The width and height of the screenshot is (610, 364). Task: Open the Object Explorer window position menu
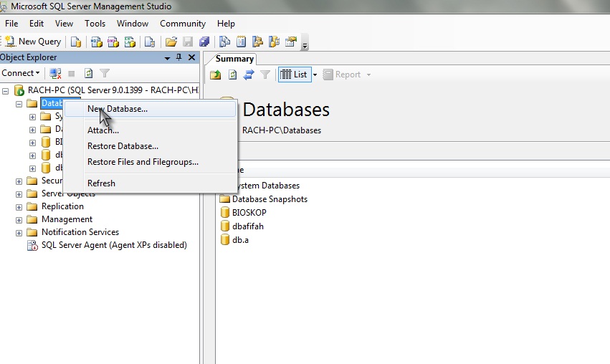point(167,58)
